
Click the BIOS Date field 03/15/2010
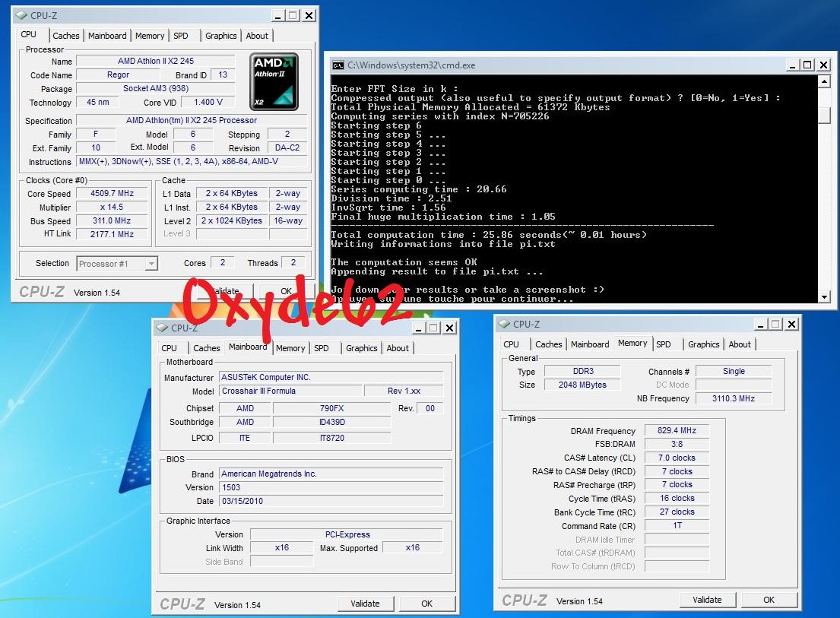click(x=331, y=501)
